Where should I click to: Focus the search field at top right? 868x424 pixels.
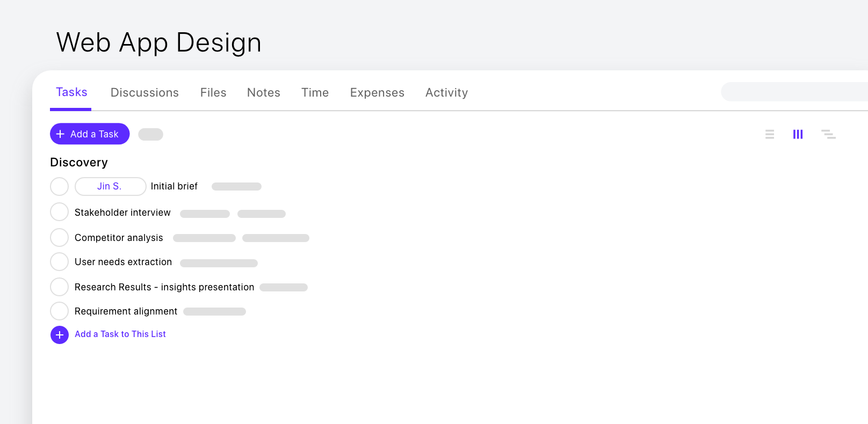(794, 92)
